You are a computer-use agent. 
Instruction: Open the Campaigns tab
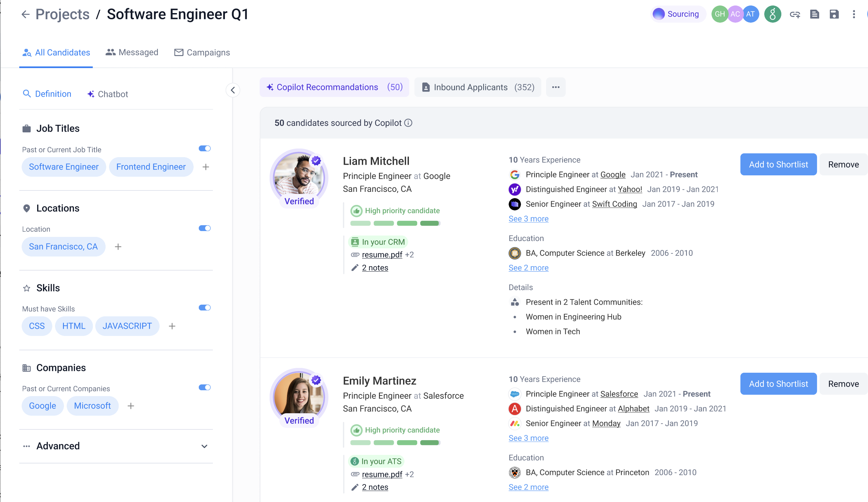202,52
